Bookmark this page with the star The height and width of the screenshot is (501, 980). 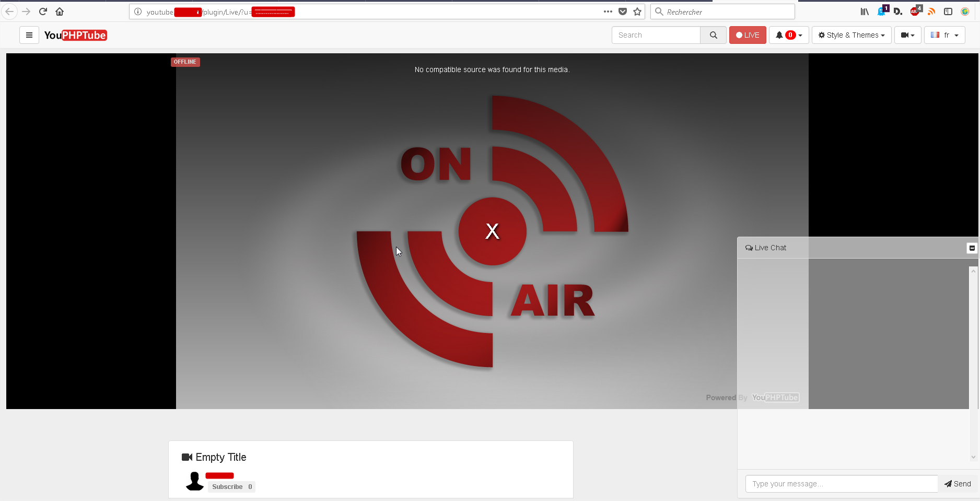coord(637,11)
